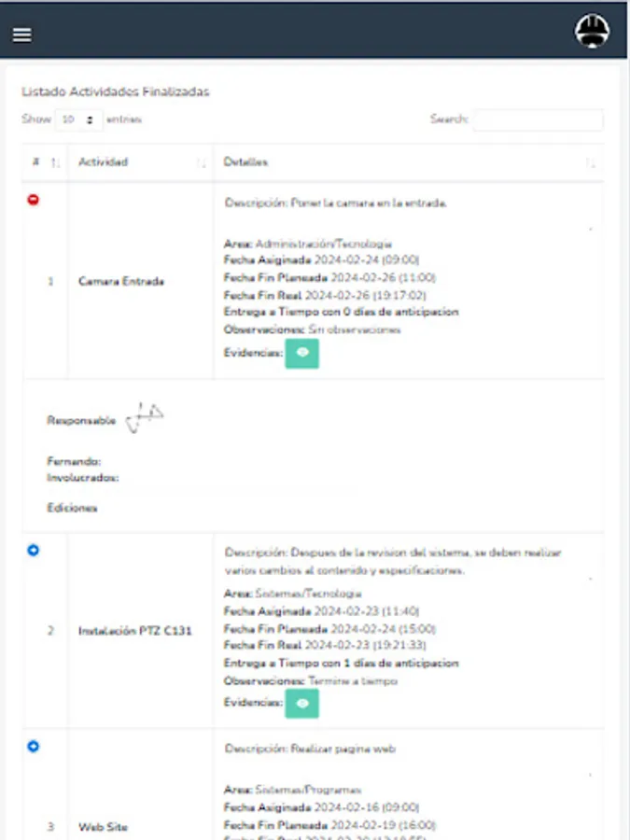Click the eye button under Observaciones Termine a tiempo

point(302,704)
